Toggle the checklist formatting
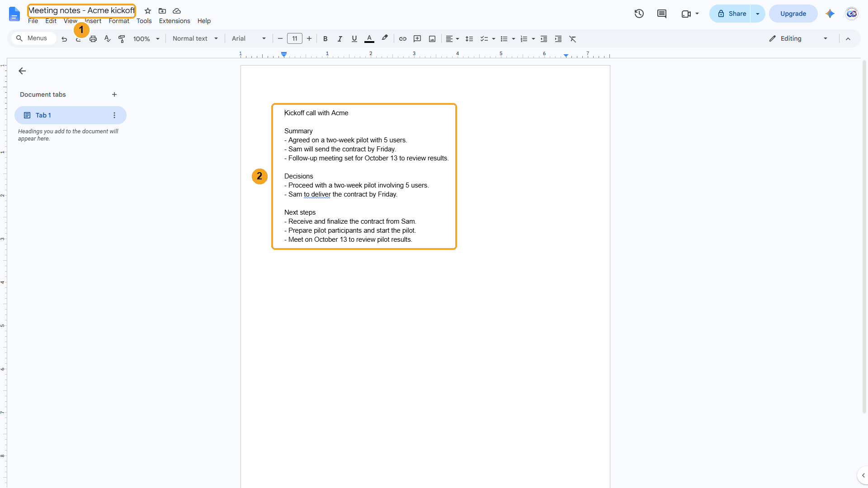868x488 pixels. 484,39
